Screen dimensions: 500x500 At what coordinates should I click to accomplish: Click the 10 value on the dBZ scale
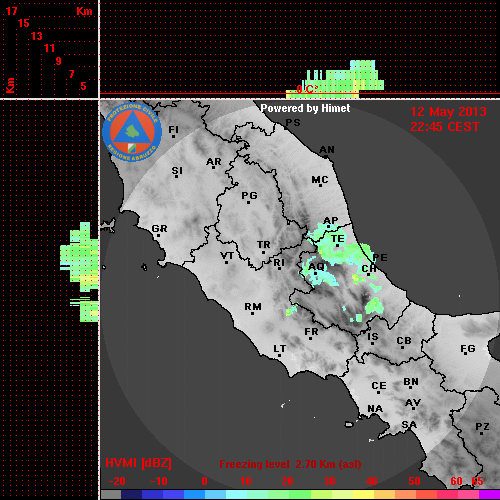click(x=245, y=481)
